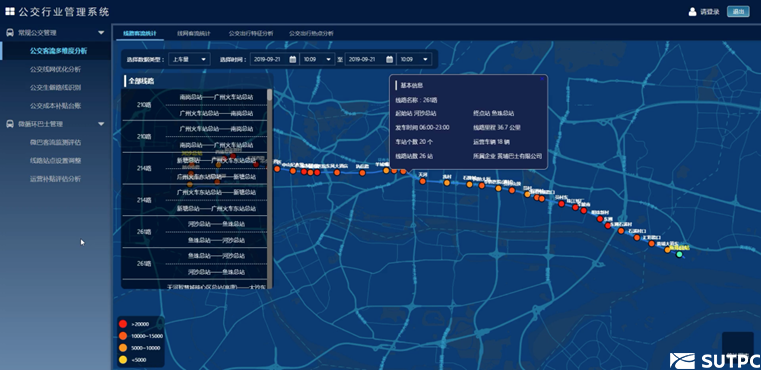Open the end date calendar icon
761x370 pixels.
(390, 59)
